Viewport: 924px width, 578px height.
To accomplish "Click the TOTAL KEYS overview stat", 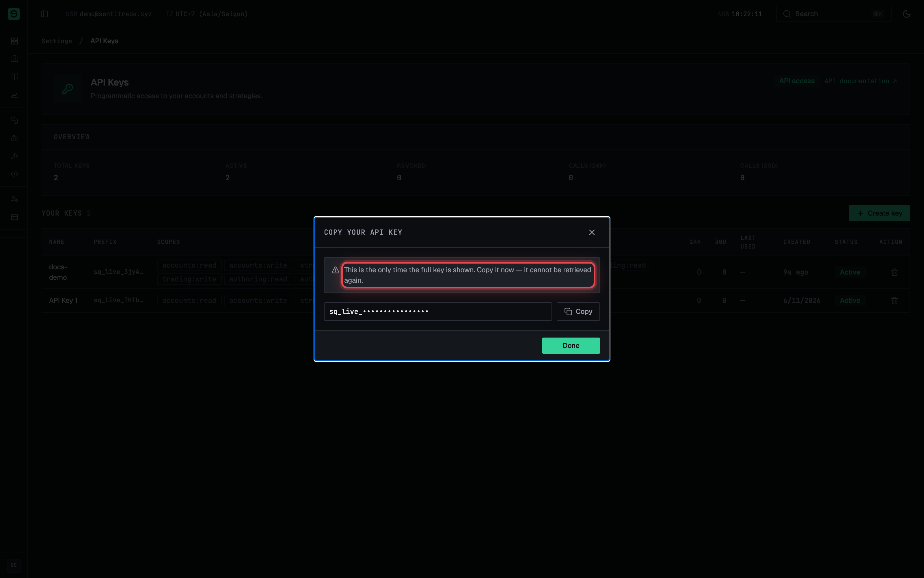I will tap(71, 172).
